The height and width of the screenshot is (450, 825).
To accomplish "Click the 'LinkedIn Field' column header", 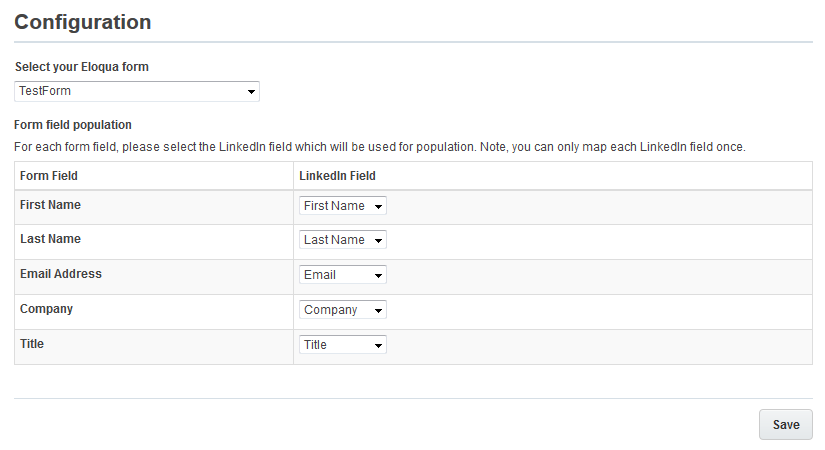I will click(x=338, y=176).
